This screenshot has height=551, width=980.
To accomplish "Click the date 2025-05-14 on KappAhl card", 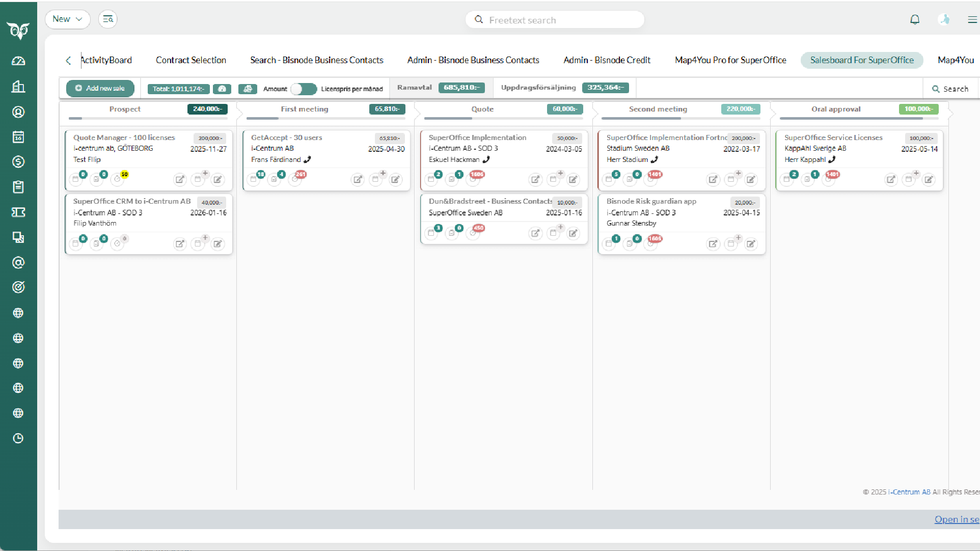I will click(x=919, y=149).
